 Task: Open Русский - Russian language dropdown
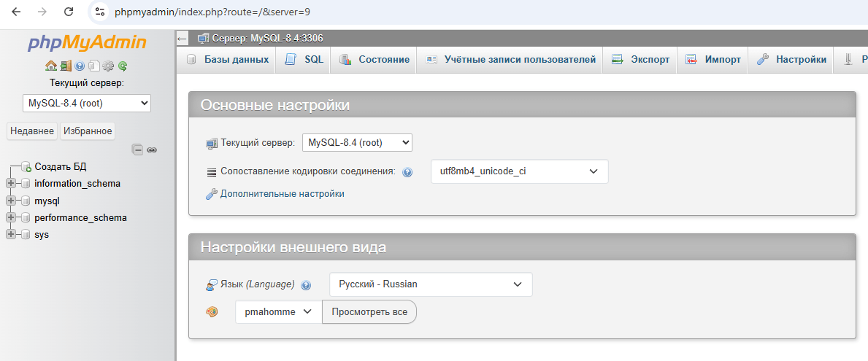pyautogui.click(x=431, y=284)
